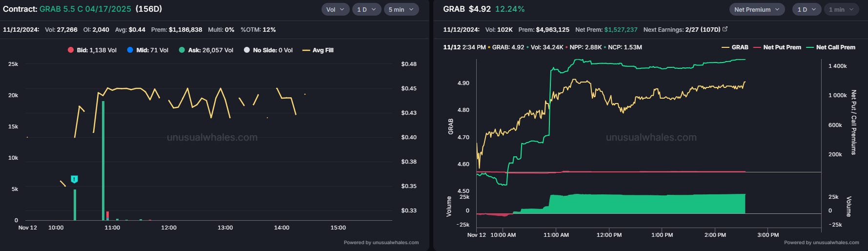The image size is (868, 251).
Task: Toggle the Avg Fill legend line
Action: click(x=318, y=50)
